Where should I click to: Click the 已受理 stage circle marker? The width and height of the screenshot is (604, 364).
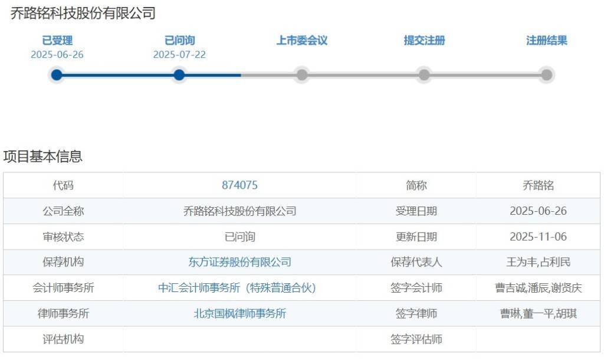57,75
